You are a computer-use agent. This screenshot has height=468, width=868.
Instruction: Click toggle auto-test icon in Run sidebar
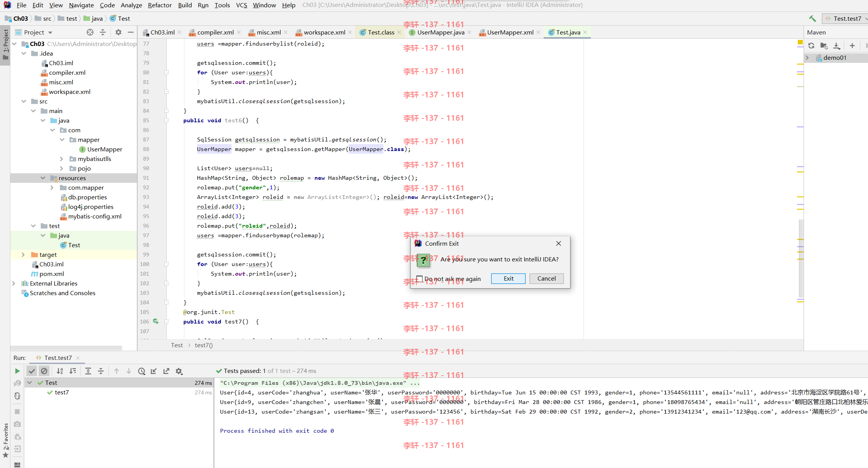pos(17,396)
